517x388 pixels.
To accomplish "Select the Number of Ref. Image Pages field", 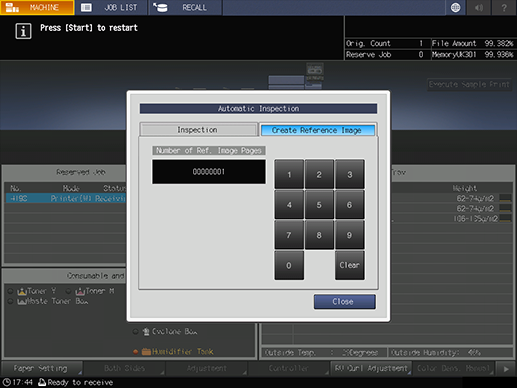I will [x=209, y=172].
